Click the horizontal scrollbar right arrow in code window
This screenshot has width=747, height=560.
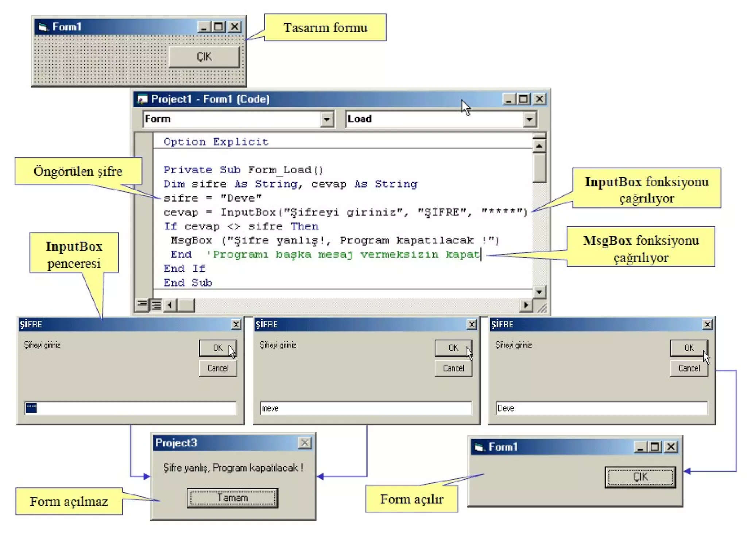(526, 305)
